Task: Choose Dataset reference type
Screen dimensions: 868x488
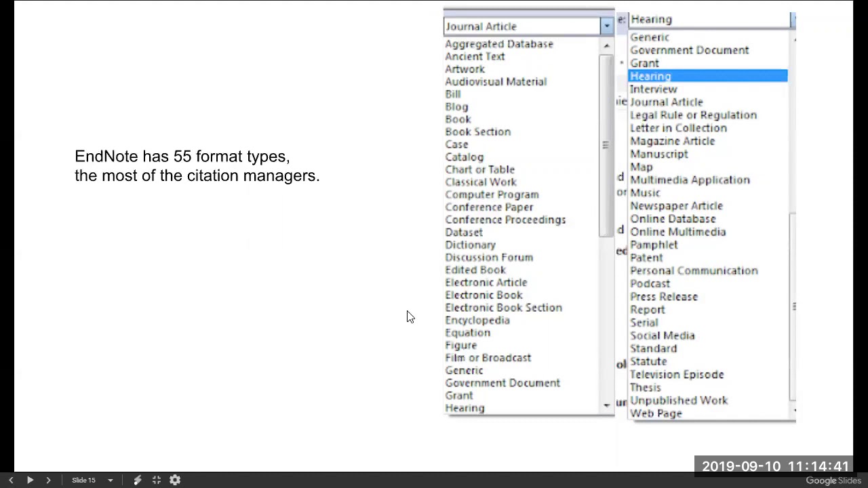Action: (x=464, y=232)
